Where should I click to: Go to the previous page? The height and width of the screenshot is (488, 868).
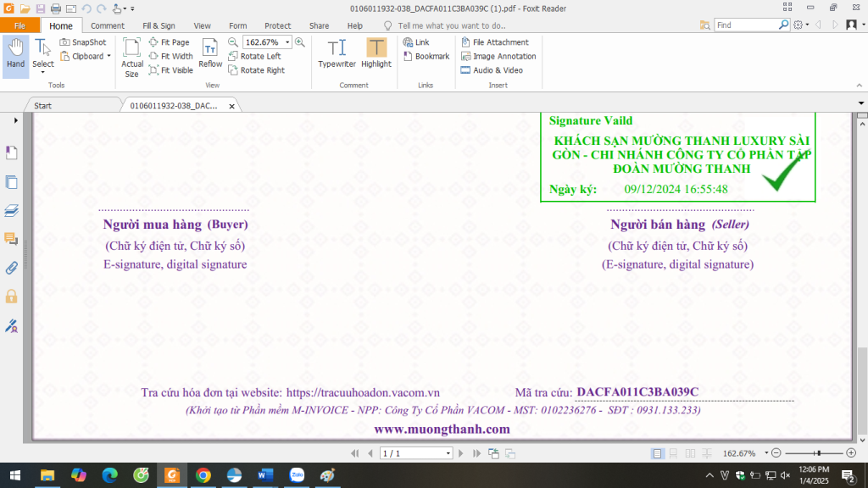[370, 453]
